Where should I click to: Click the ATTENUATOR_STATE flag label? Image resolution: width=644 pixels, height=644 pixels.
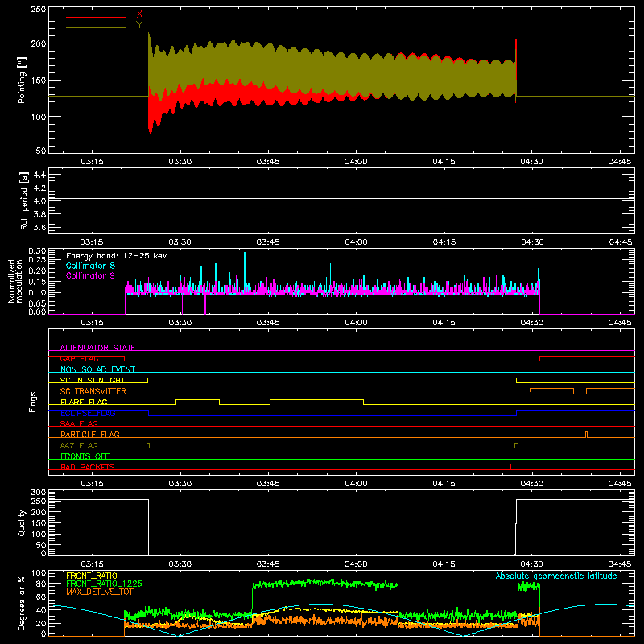click(x=97, y=348)
